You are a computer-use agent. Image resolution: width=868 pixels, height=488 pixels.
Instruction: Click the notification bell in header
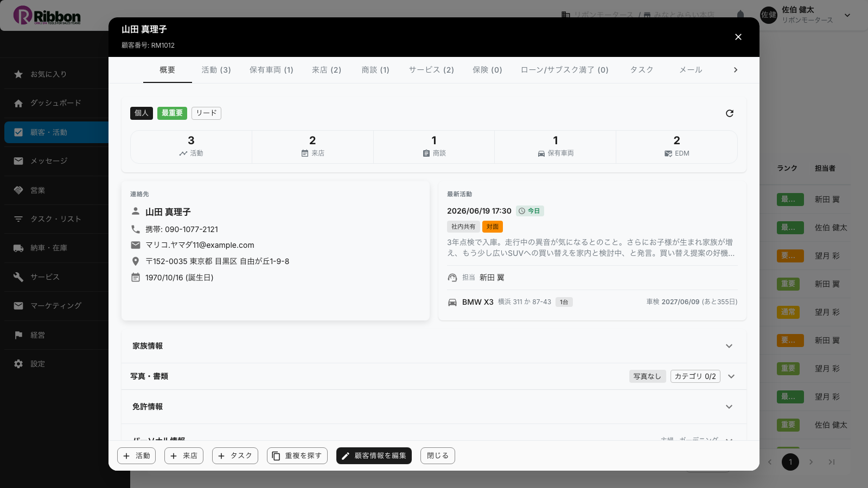(x=741, y=15)
